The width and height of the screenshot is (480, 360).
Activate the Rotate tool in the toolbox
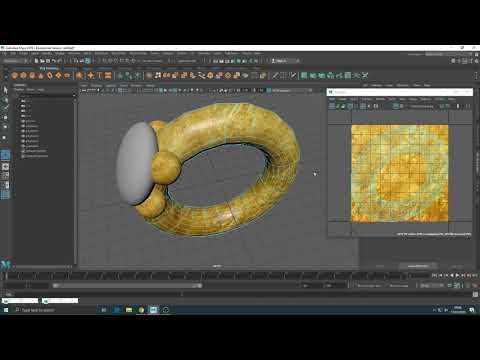point(5,127)
